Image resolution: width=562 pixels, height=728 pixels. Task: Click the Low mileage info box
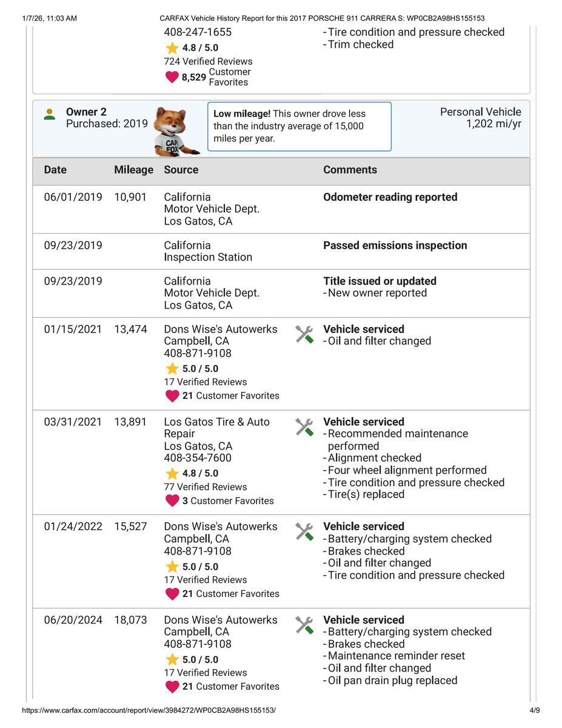pos(299,126)
